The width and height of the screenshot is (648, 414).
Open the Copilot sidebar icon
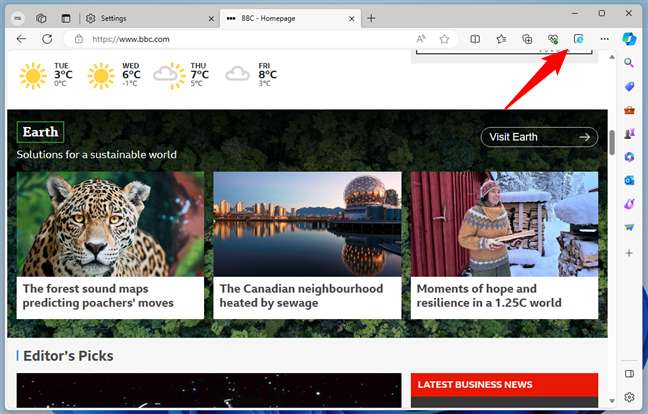click(628, 39)
